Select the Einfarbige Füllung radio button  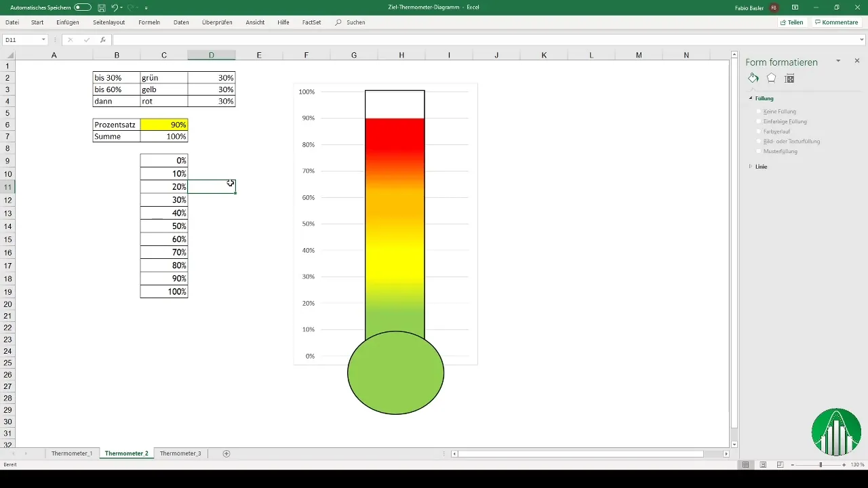(x=759, y=121)
